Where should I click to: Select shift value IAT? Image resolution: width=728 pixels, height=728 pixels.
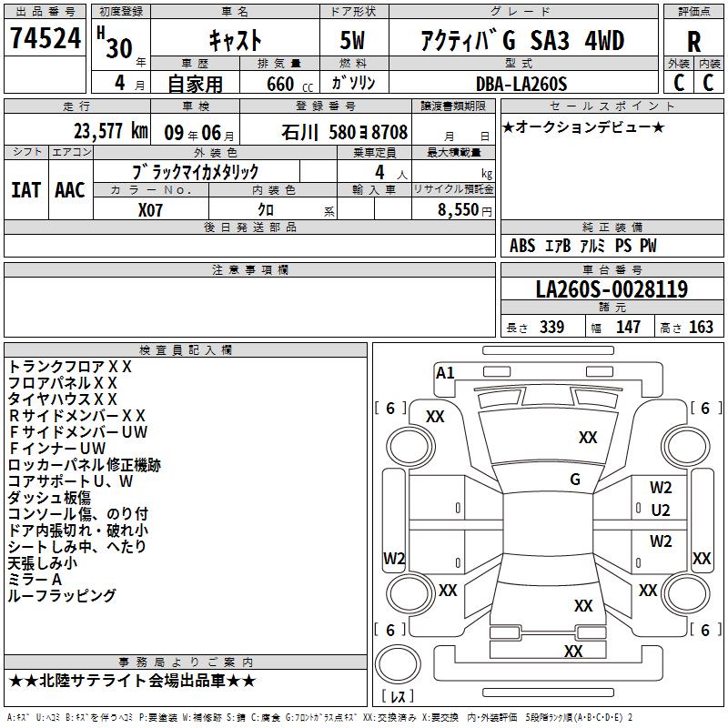26,190
